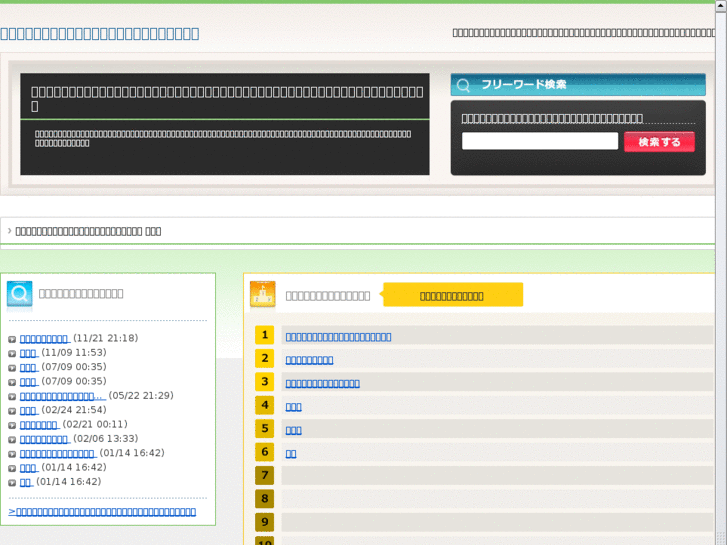Click the bullet icon beside the 05/22 21:29 entry
The image size is (727, 545).
[12, 396]
